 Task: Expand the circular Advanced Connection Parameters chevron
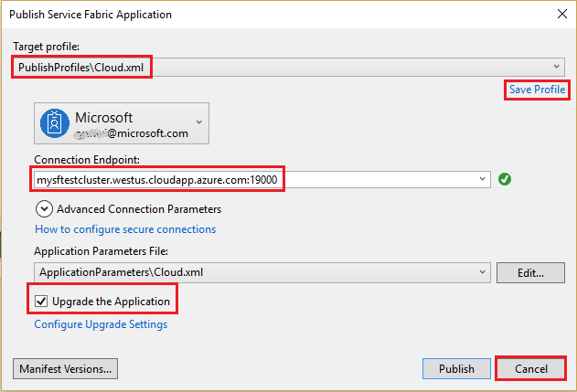click(x=44, y=209)
